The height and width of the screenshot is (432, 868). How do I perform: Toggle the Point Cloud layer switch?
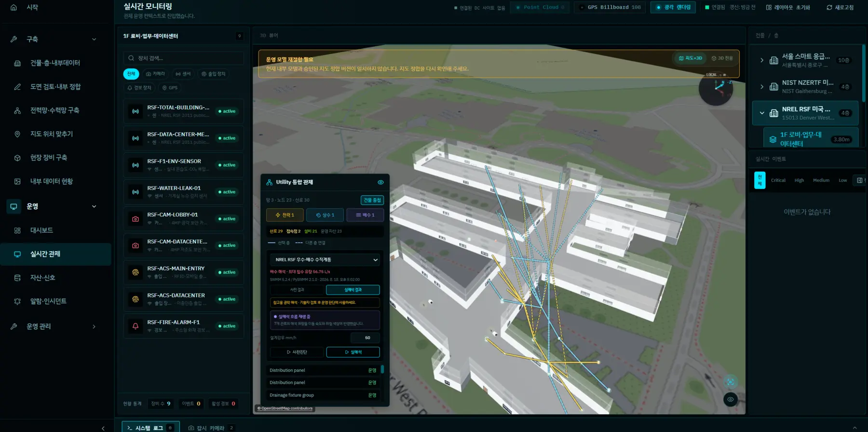pos(540,7)
